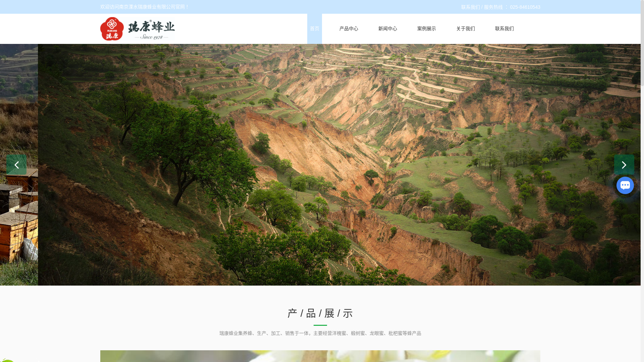Advance to next banner slide arrow

click(624, 165)
